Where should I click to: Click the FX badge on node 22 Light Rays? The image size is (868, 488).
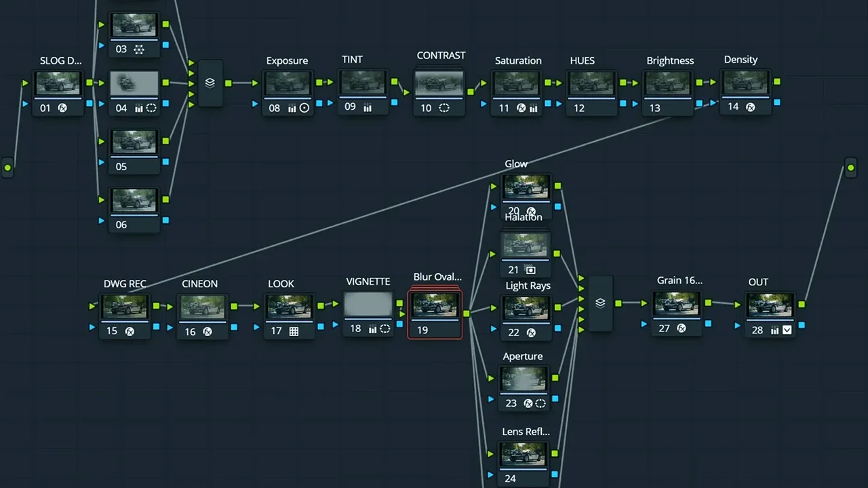click(x=531, y=333)
